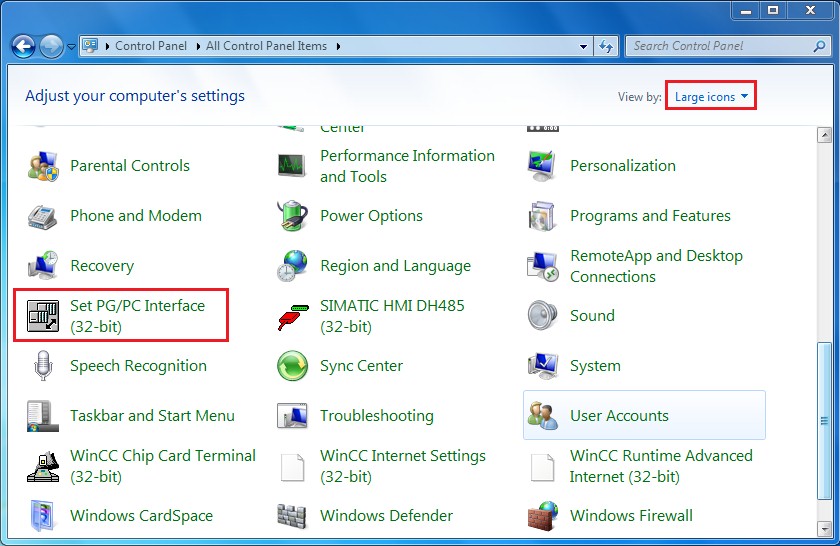
Task: Open the System icon
Action: click(x=543, y=365)
